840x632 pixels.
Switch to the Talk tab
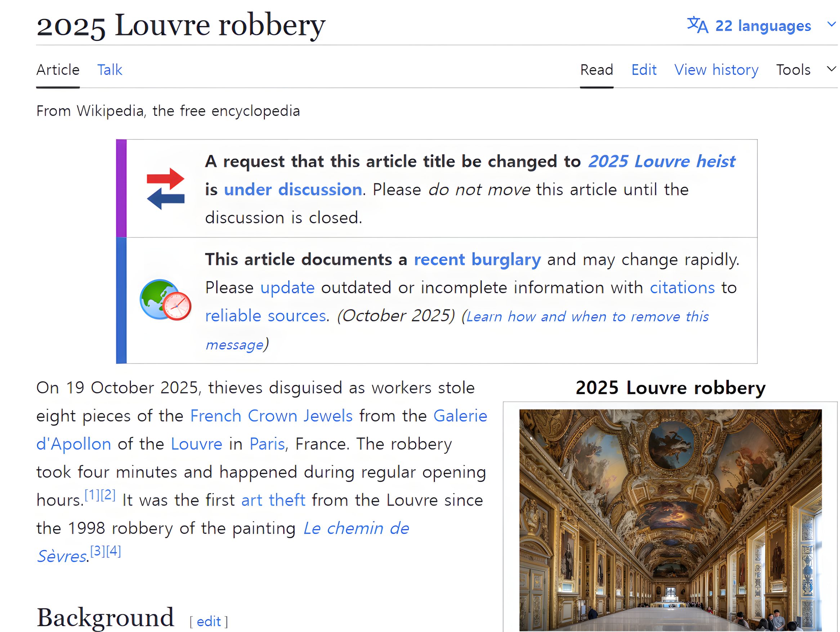[110, 70]
